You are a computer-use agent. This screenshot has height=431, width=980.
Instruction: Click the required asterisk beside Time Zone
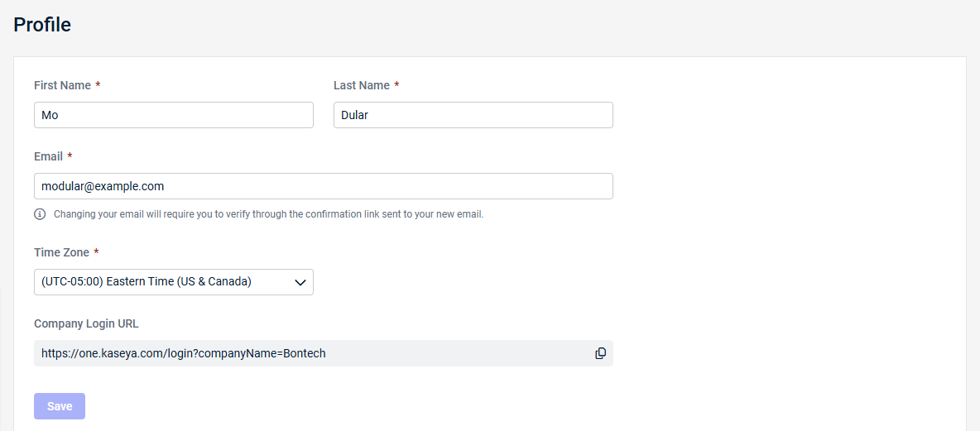pyautogui.click(x=96, y=251)
